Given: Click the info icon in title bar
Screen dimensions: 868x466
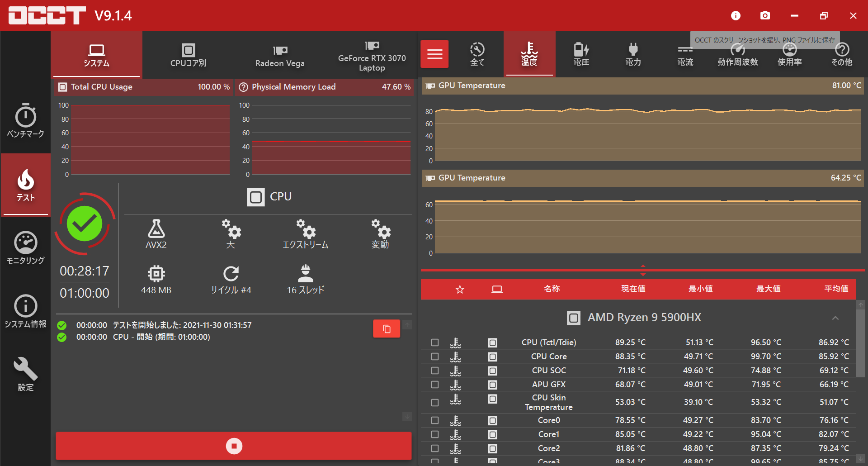Looking at the screenshot, I should click(x=736, y=16).
